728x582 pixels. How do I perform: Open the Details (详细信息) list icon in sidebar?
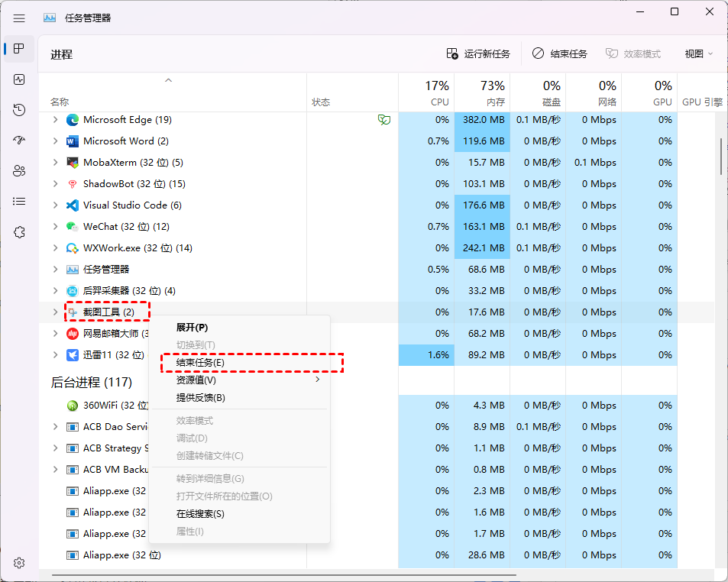point(19,202)
